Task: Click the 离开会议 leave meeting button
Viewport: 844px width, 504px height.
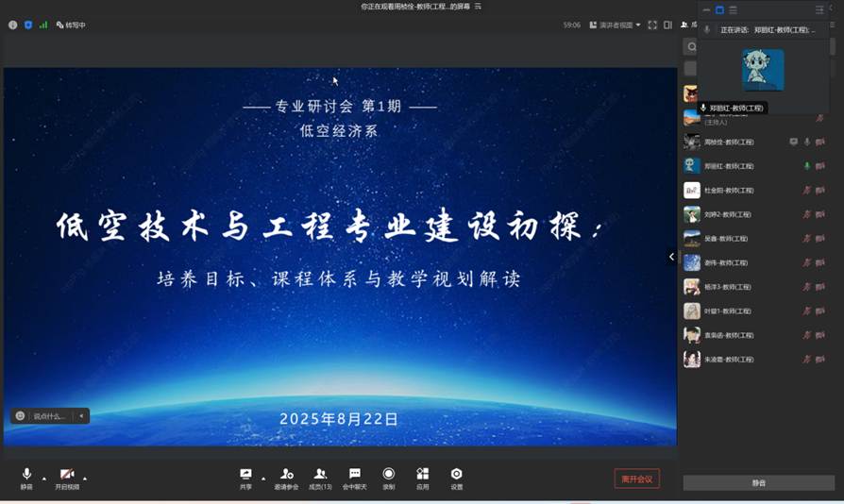Action: tap(636, 479)
